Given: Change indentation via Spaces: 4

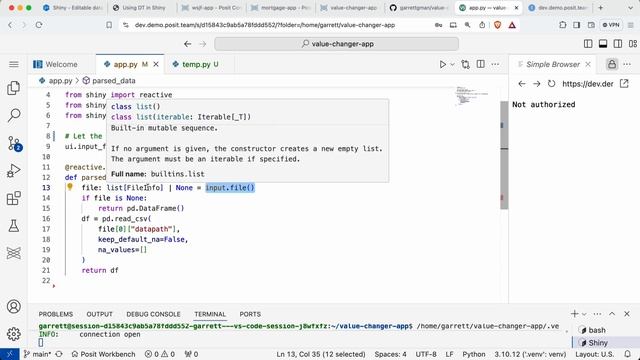Looking at the screenshot, I should [390, 354].
